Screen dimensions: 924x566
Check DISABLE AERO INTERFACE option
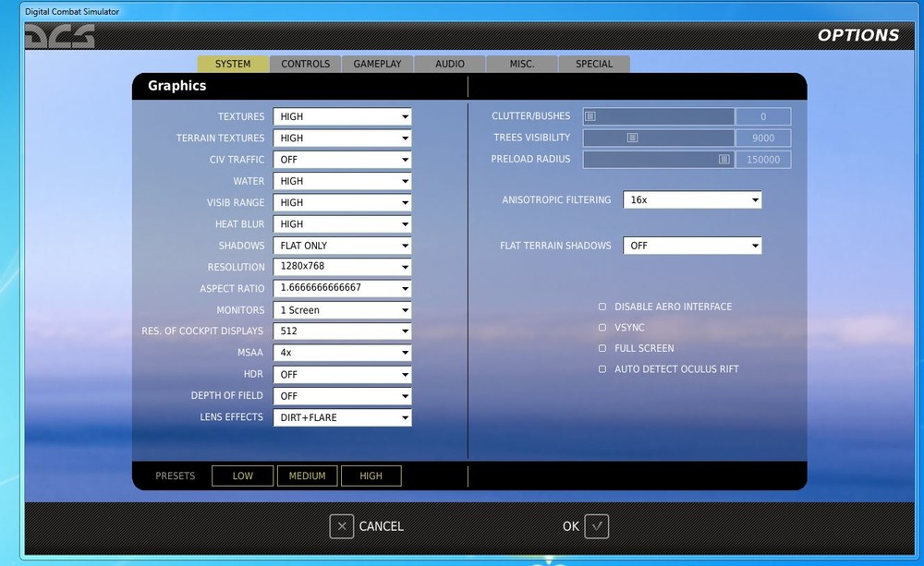pyautogui.click(x=602, y=307)
